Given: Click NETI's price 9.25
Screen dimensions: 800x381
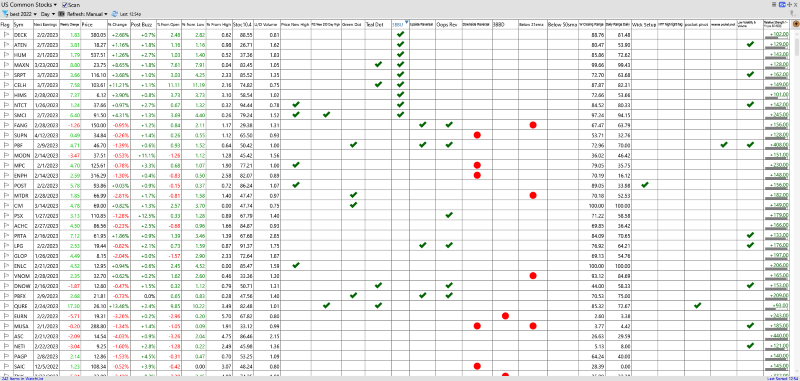Looking at the screenshot, I should pyautogui.click(x=100, y=345).
